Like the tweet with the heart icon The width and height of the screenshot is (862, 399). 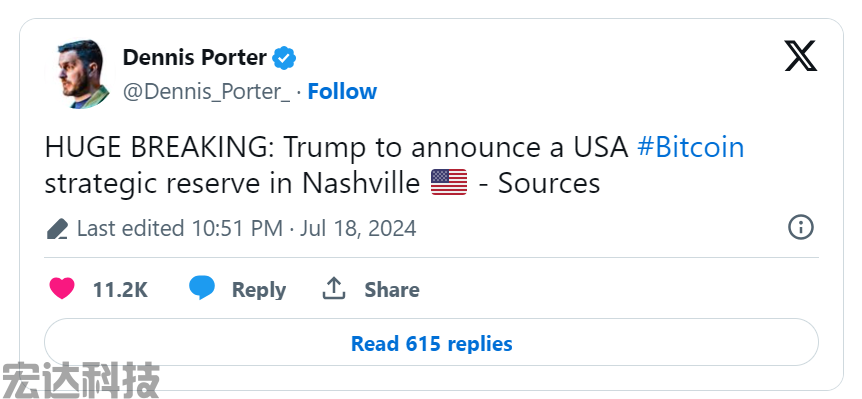(x=62, y=289)
